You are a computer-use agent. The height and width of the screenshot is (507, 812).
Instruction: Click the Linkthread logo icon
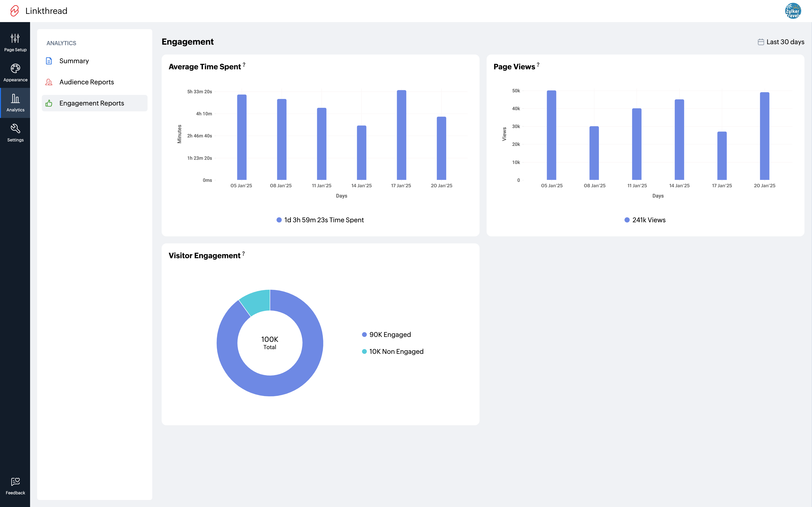pyautogui.click(x=14, y=11)
